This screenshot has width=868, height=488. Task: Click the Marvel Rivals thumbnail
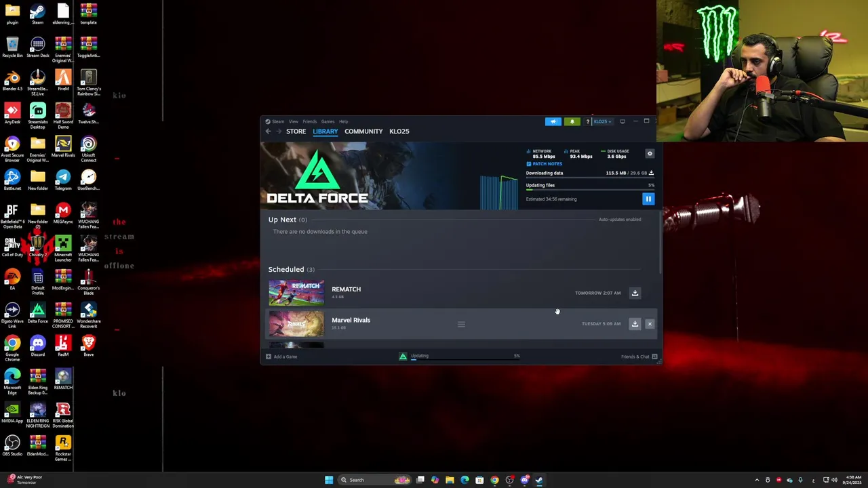pyautogui.click(x=296, y=324)
